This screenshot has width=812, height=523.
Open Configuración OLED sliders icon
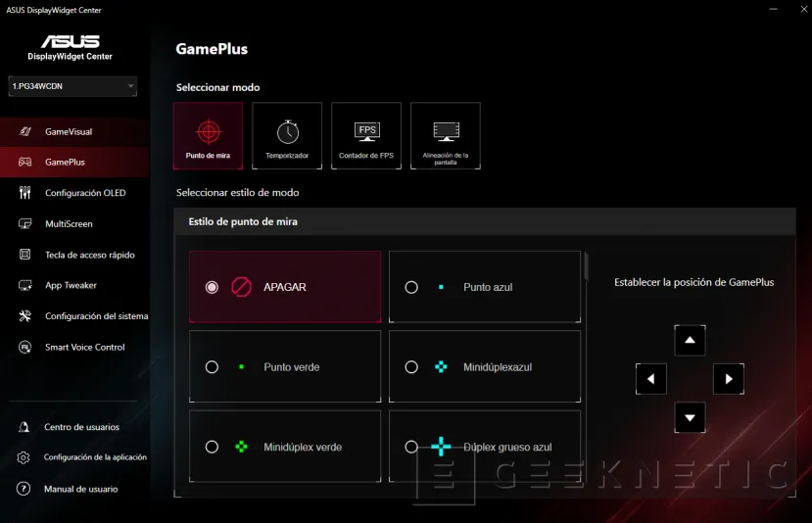pyautogui.click(x=24, y=193)
